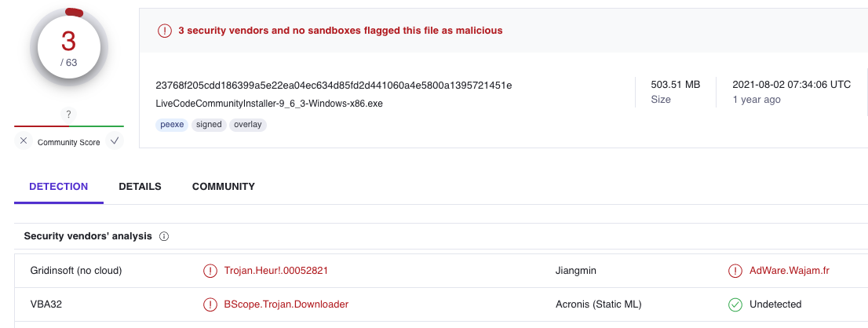Click the community score checkmark upvote icon
Screen dimensions: 868x328
coord(115,141)
